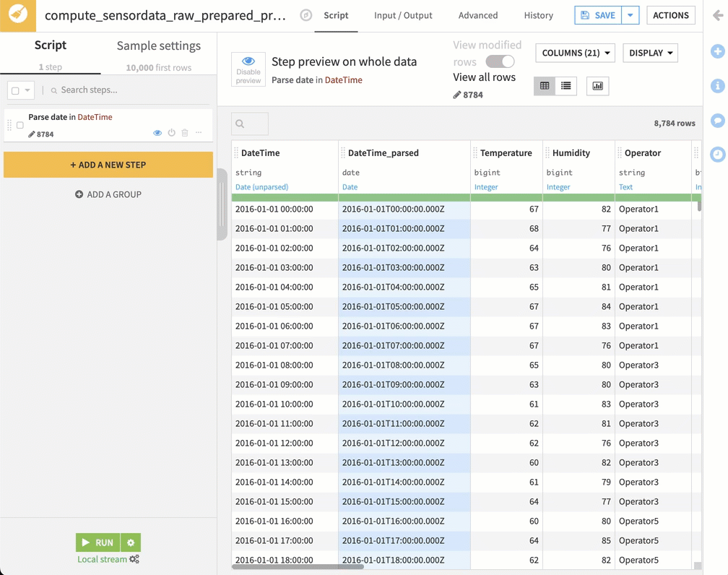Viewport: 728px width, 575px height.
Task: Delete the Parse date step via trash icon
Action: tap(184, 132)
